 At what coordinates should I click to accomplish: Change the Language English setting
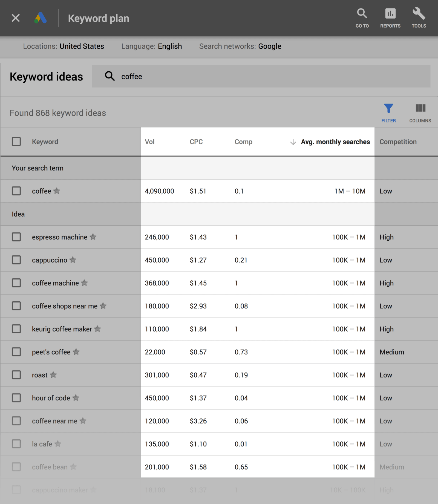[152, 46]
